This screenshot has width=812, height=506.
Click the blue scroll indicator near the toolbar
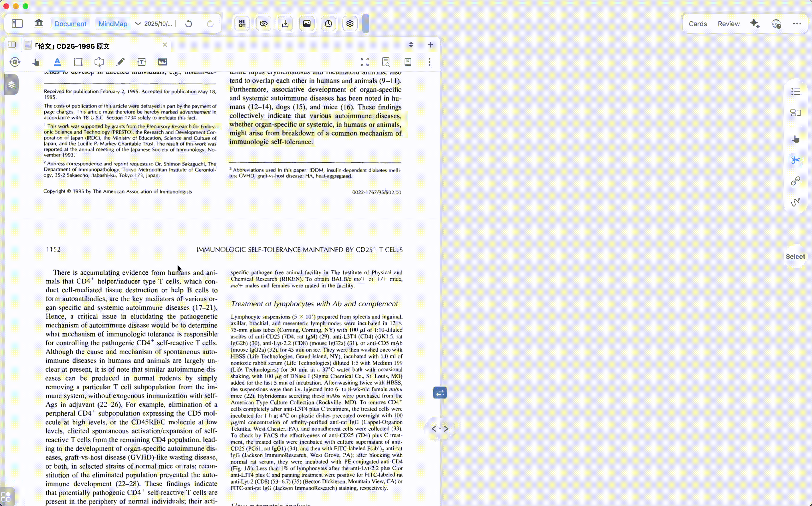[x=365, y=24]
